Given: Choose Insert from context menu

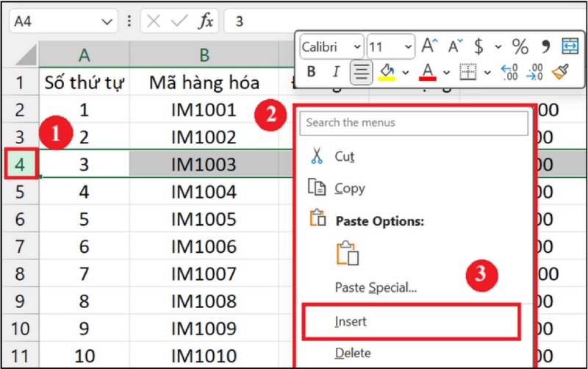Looking at the screenshot, I should [412, 322].
